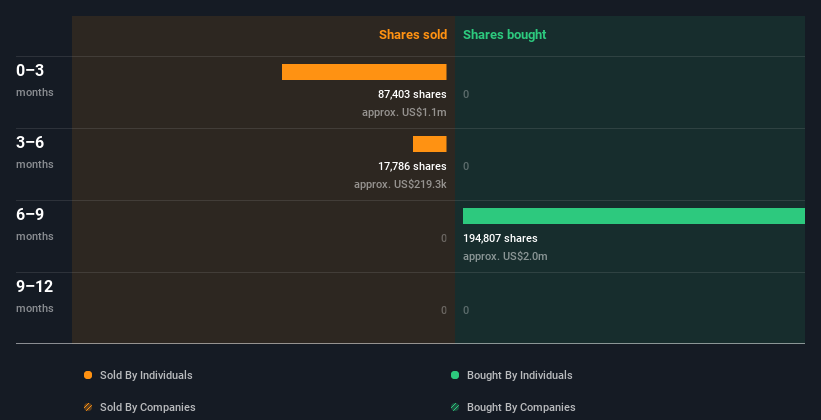Click the 0–3 months row label

click(x=35, y=80)
